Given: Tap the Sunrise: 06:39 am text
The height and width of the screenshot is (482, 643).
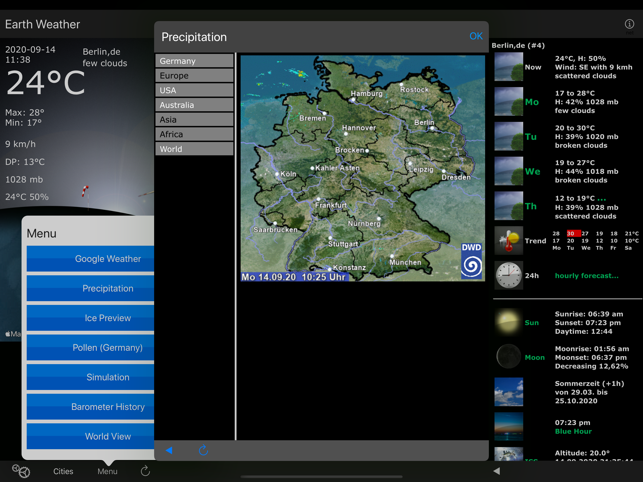Looking at the screenshot, I should pyautogui.click(x=589, y=314).
